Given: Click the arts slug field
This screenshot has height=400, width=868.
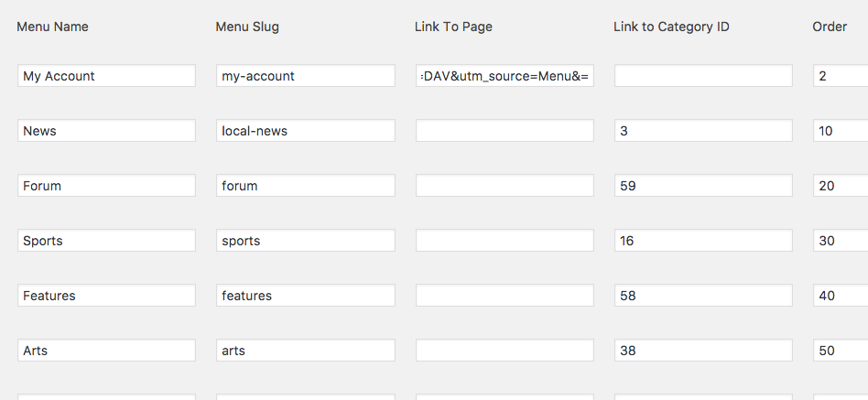Looking at the screenshot, I should click(x=305, y=351).
